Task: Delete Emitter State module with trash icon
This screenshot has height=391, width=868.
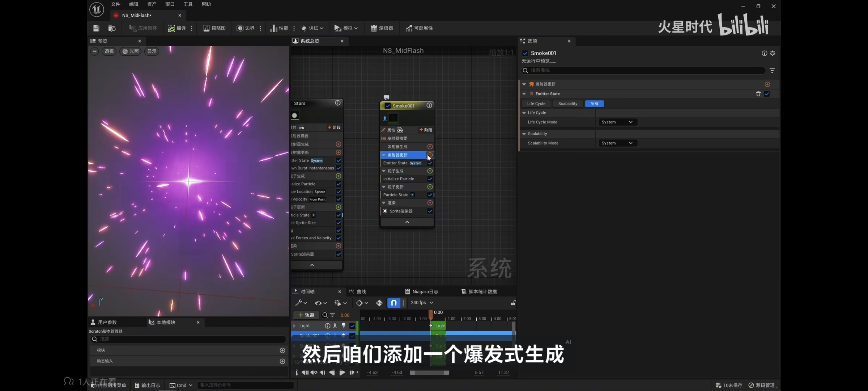Action: pyautogui.click(x=758, y=94)
